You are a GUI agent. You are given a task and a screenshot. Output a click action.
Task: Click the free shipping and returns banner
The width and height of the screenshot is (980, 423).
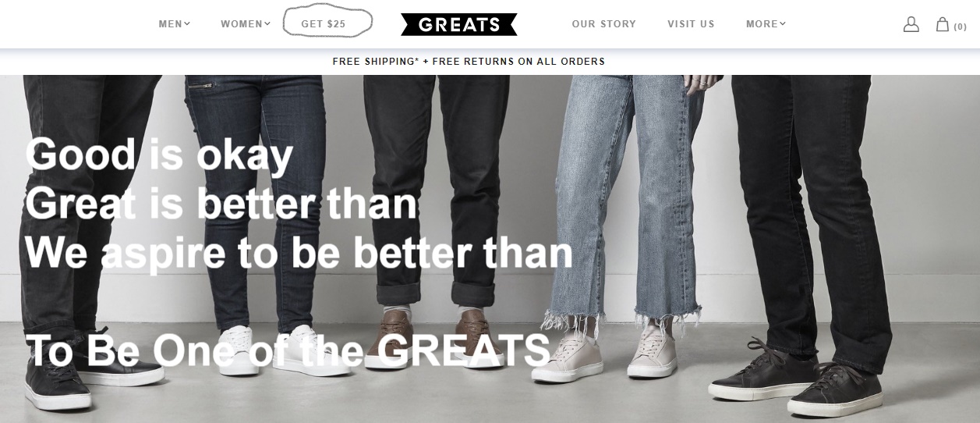coord(469,62)
